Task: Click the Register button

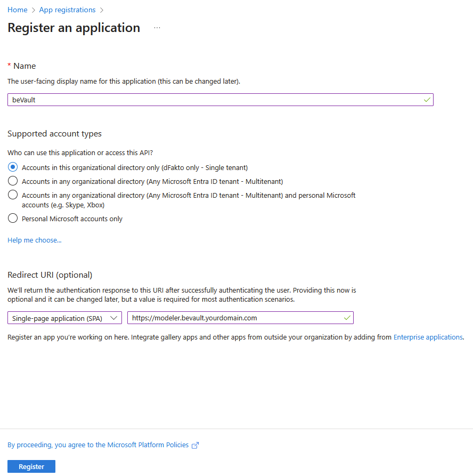Action: 31,466
